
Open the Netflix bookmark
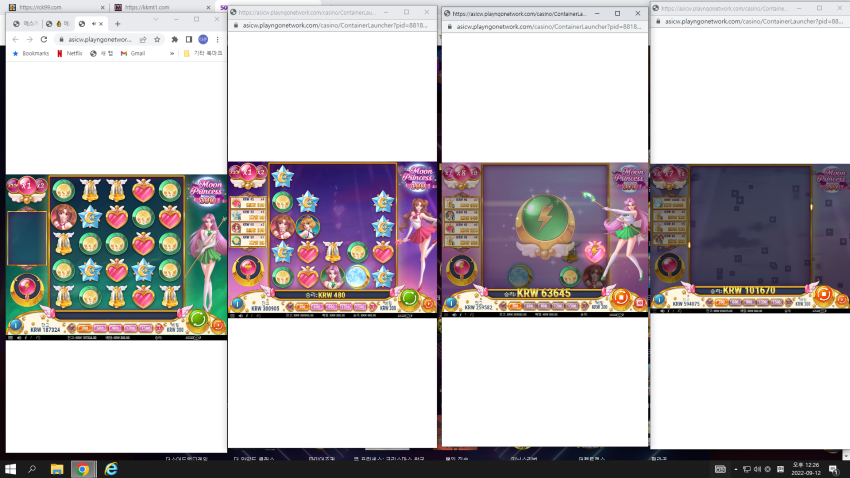click(69, 54)
